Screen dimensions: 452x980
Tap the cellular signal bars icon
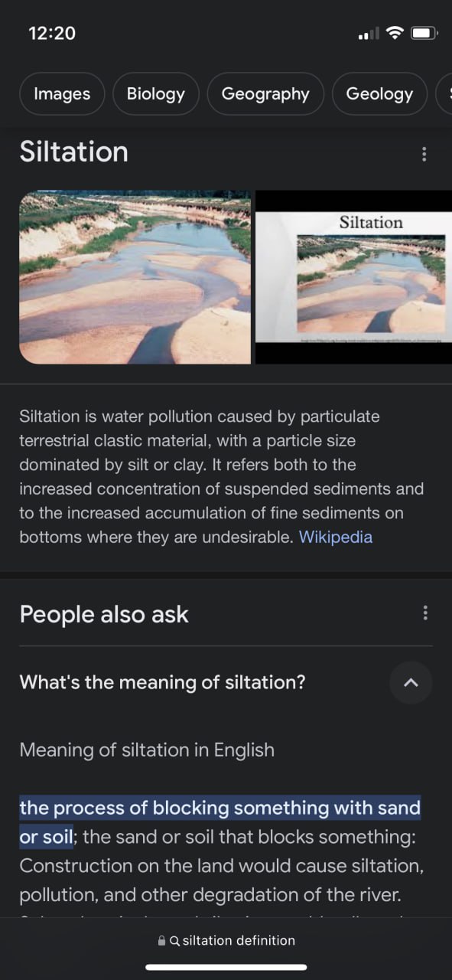pyautogui.click(x=369, y=34)
